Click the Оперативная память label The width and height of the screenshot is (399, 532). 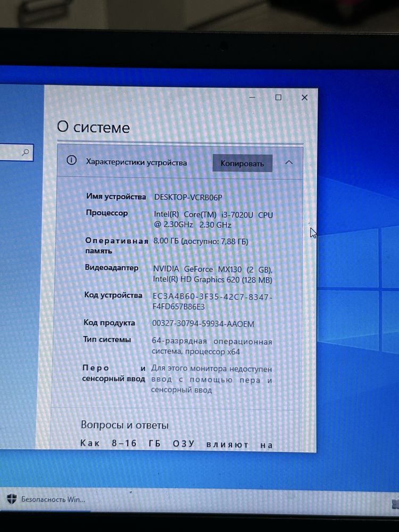pos(117,246)
